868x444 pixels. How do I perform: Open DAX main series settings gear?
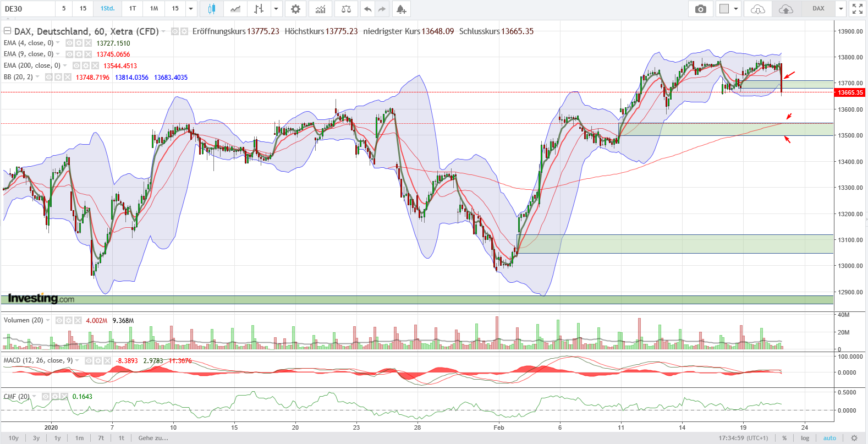pos(184,31)
